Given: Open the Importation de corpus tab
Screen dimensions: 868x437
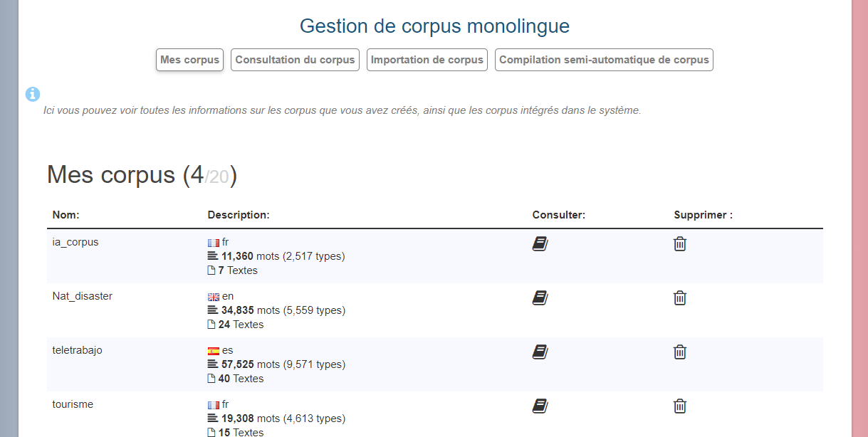Looking at the screenshot, I should [427, 60].
